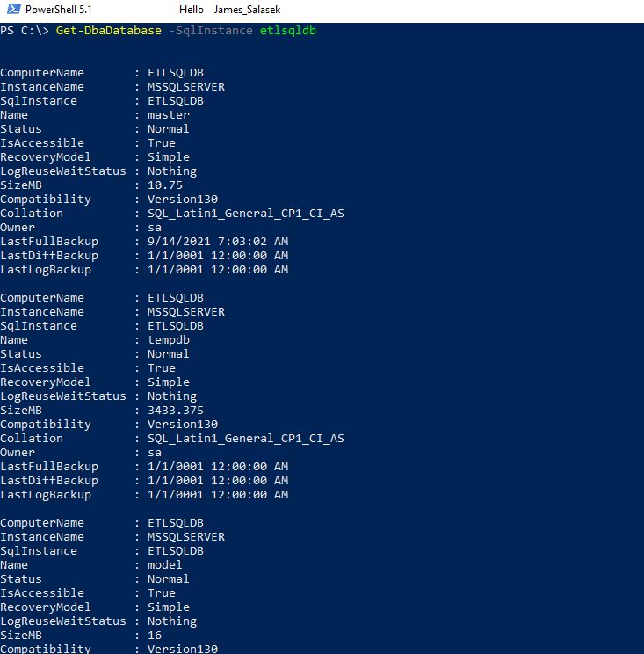
Task: Click the LogReuseWaitStatus label for master
Action: tap(63, 171)
